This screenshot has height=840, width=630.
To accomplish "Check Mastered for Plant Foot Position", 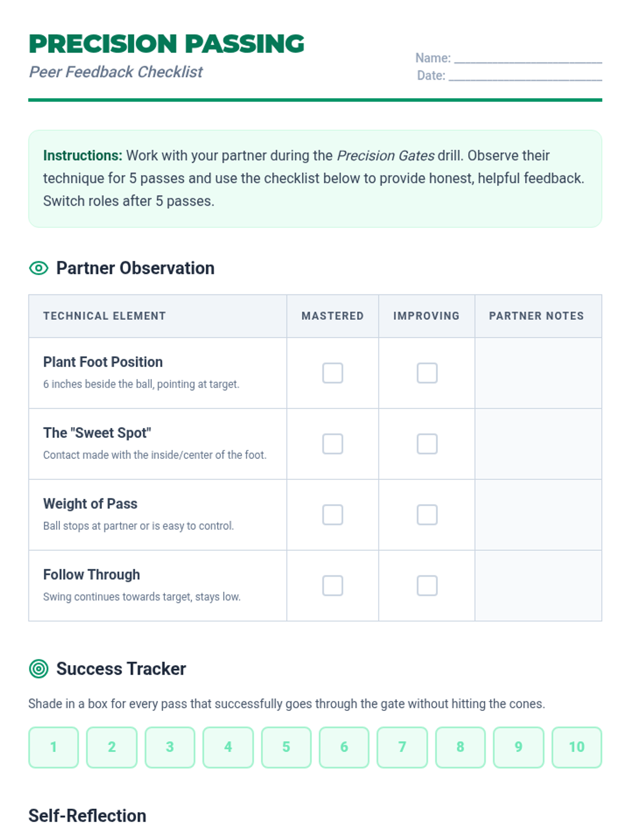I will (x=332, y=373).
